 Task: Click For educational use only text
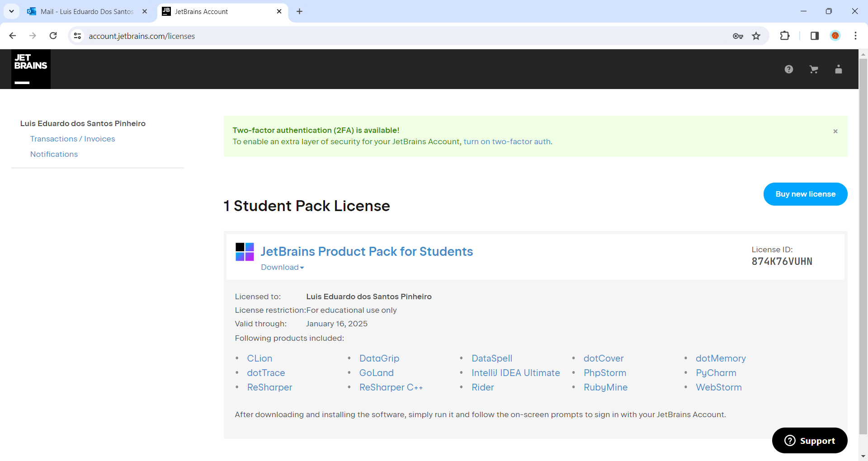pyautogui.click(x=351, y=310)
